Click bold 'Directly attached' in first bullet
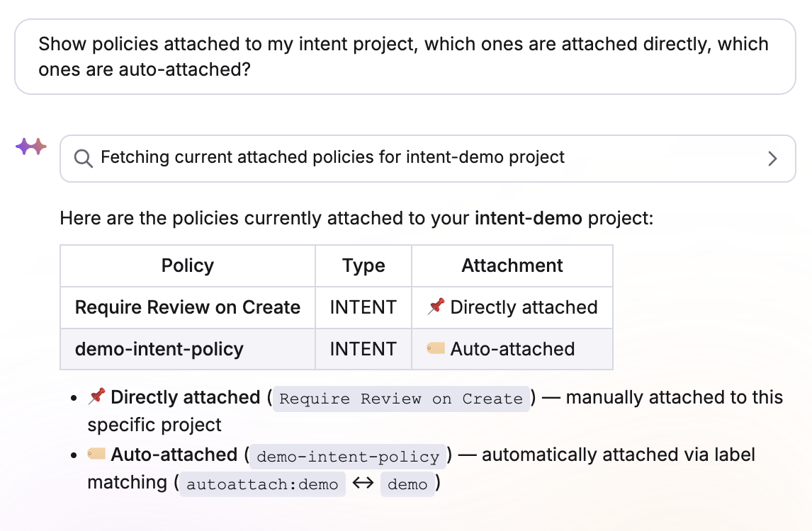The height and width of the screenshot is (531, 812). [x=186, y=397]
